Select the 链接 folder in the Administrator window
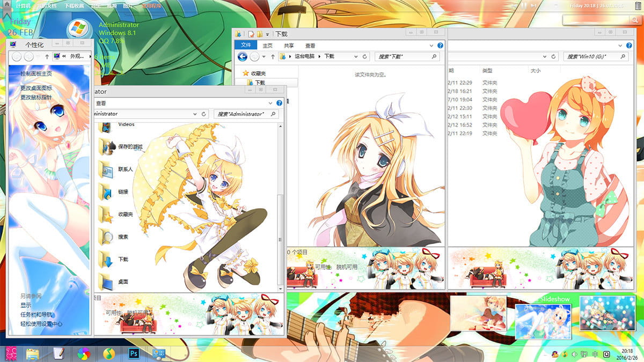Viewport: 644px width, 362px height. (113, 191)
